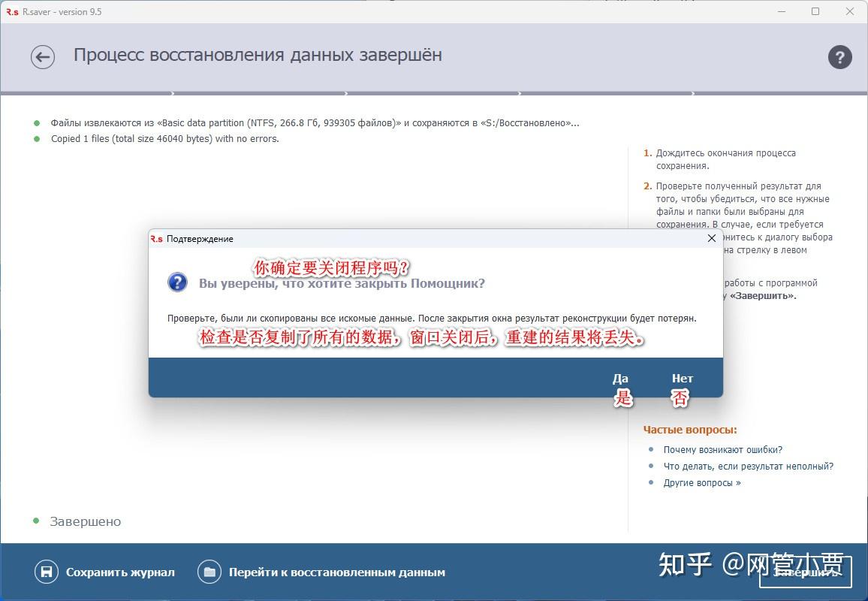Open the link Что делать, если результат неполный?

(748, 466)
